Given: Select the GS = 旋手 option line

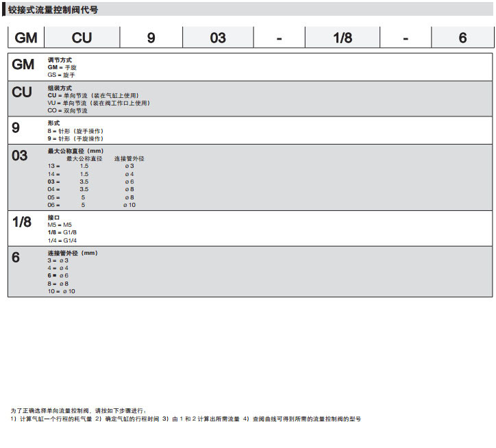Looking at the screenshot, I should [x=62, y=75].
